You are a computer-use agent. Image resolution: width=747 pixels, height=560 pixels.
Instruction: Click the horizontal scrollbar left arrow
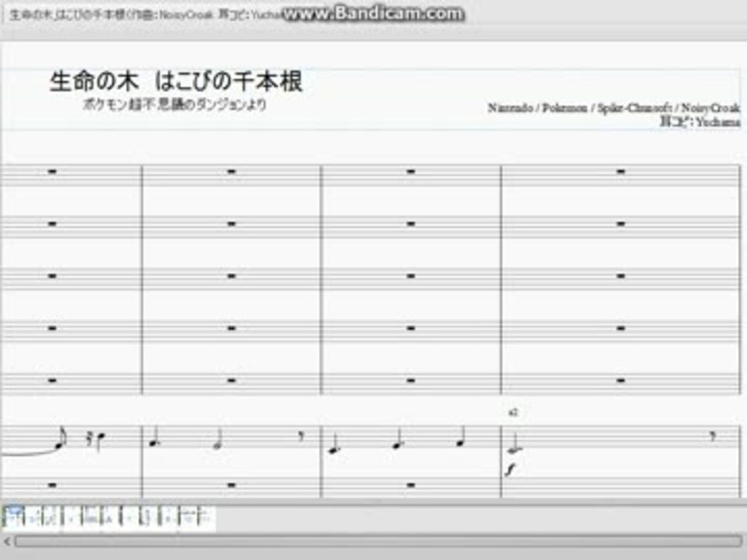(x=7, y=541)
